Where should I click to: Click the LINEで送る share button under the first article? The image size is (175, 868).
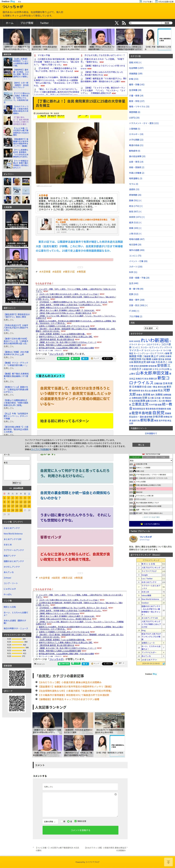tap(63, 359)
